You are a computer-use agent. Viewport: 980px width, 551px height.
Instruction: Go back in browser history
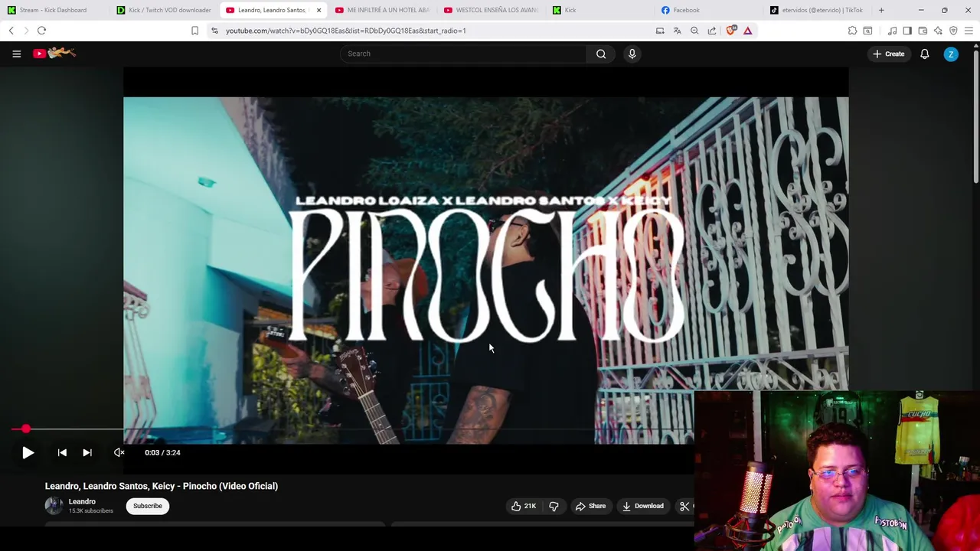coord(11,31)
